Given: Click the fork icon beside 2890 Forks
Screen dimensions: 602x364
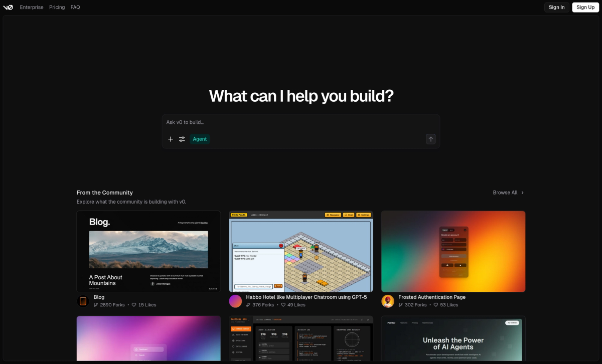Looking at the screenshot, I should pos(96,305).
